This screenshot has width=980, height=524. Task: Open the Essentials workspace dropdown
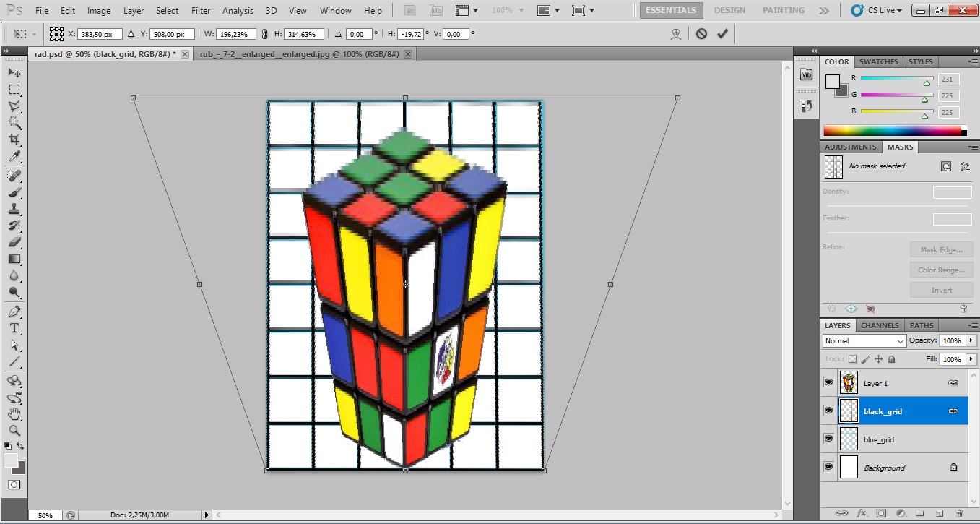671,10
